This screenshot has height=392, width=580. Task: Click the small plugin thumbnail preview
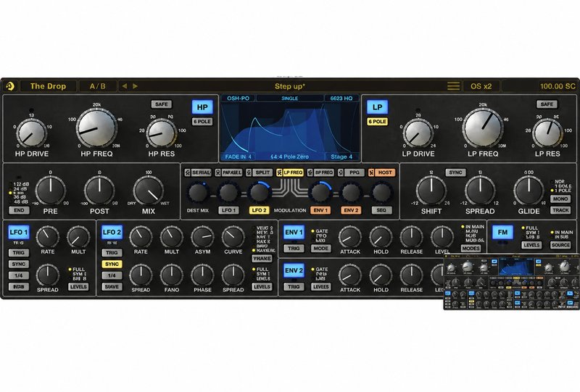512,282
